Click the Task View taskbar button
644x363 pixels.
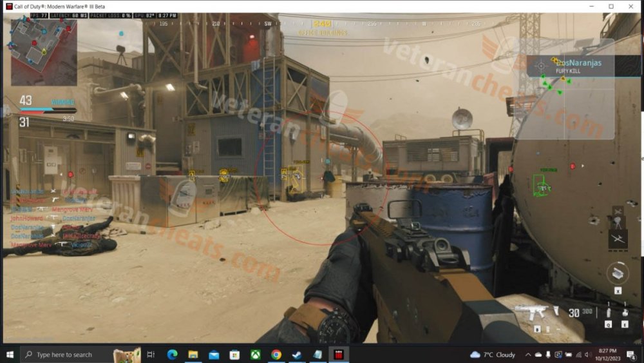[x=151, y=355]
